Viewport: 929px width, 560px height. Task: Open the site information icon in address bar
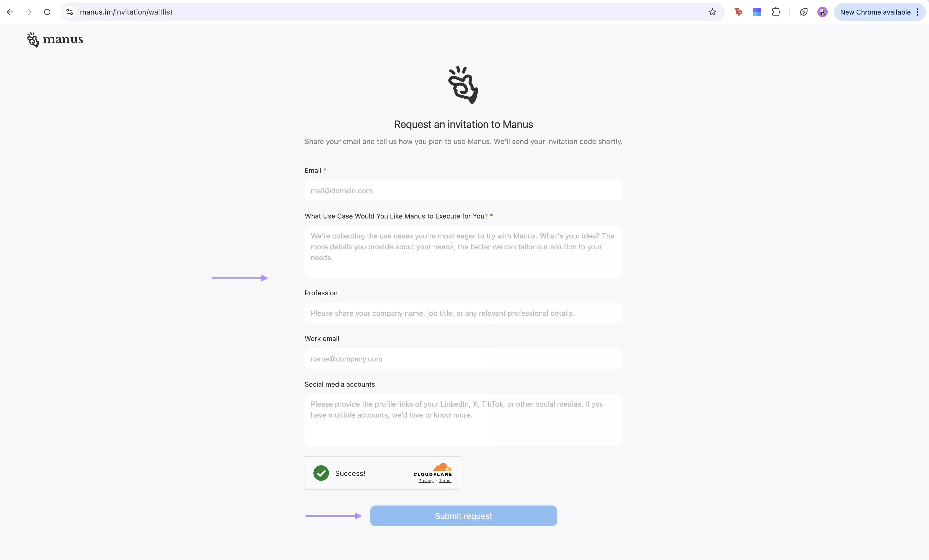(x=69, y=12)
